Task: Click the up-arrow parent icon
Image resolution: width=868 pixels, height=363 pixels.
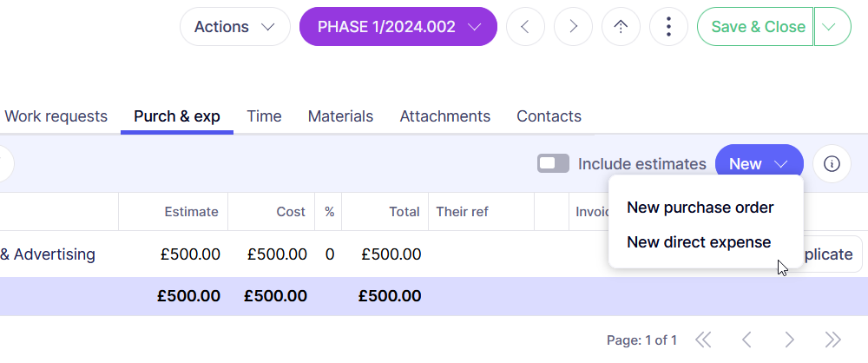Action: (x=621, y=27)
